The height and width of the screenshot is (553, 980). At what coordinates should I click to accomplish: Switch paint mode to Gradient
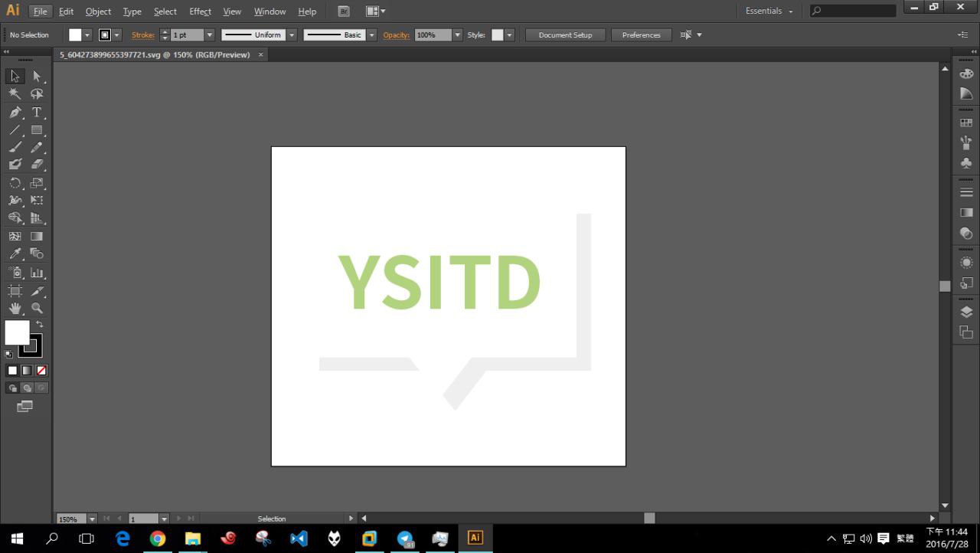coord(27,371)
